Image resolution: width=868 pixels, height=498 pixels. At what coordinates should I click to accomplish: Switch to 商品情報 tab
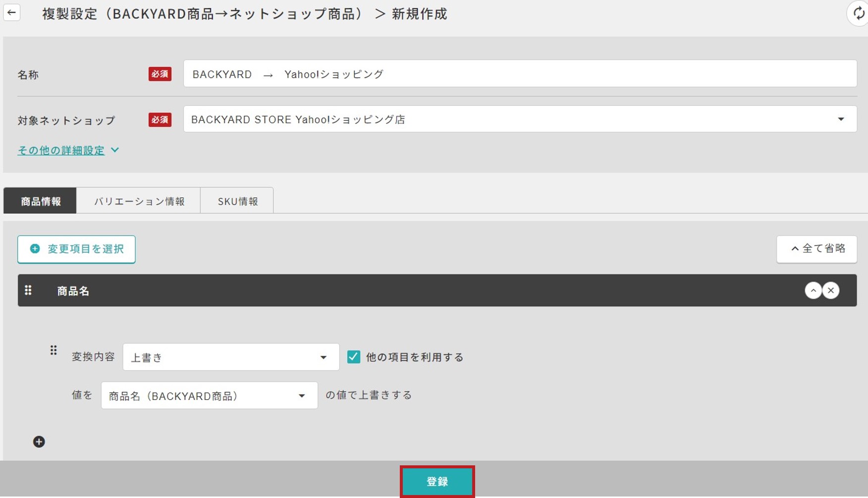40,201
